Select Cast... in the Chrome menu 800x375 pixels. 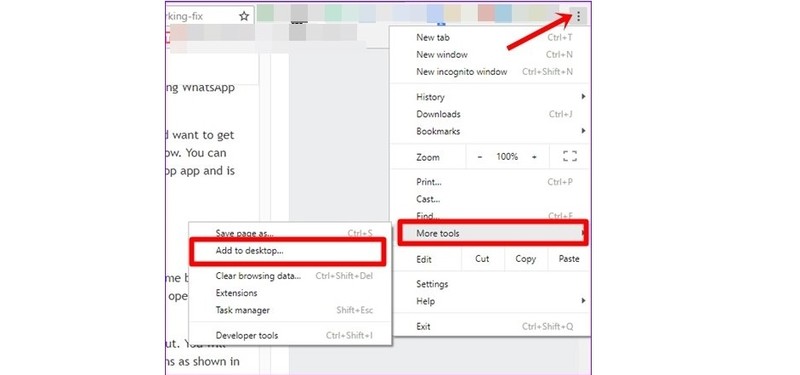coord(490,199)
